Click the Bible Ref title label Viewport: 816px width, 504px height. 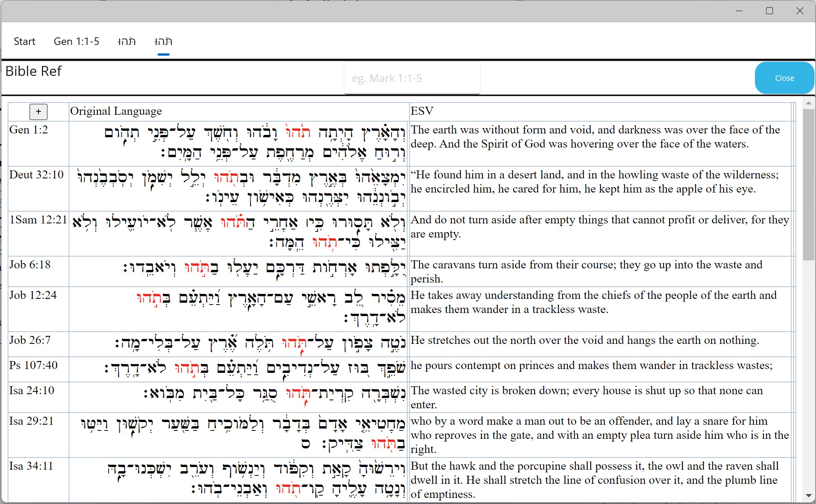34,71
